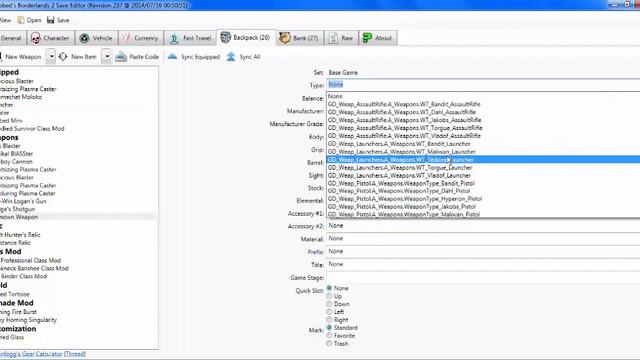Open the Accessory #2 dropdown
This screenshot has width=640, height=360.
483,226
